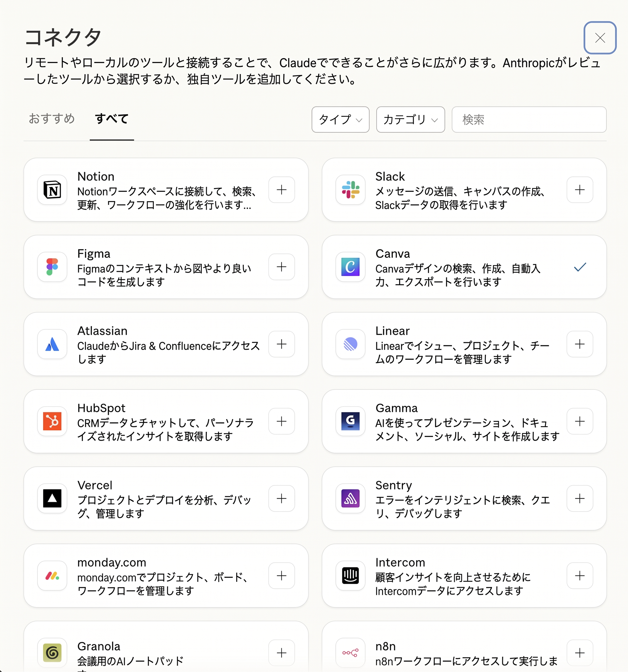This screenshot has width=628, height=672.
Task: Open the タイプ filter dropdown
Action: tap(340, 120)
